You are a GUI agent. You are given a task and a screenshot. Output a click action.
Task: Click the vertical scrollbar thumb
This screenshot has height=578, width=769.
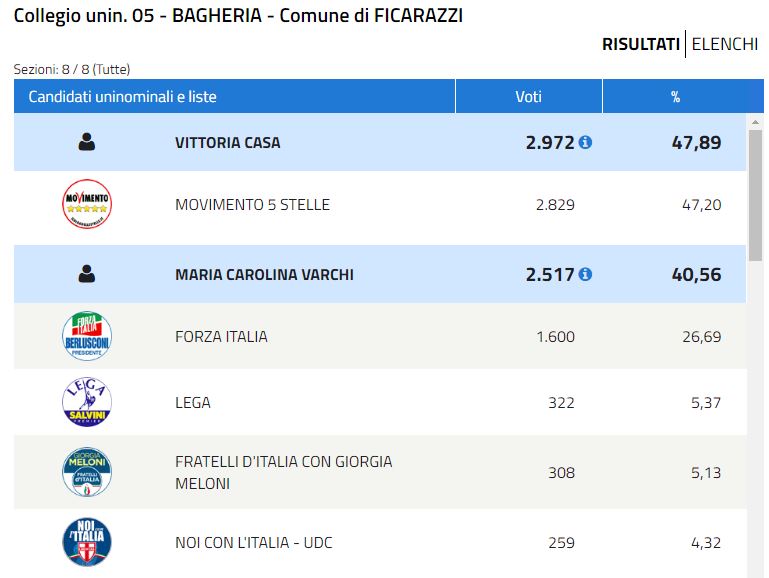[755, 196]
